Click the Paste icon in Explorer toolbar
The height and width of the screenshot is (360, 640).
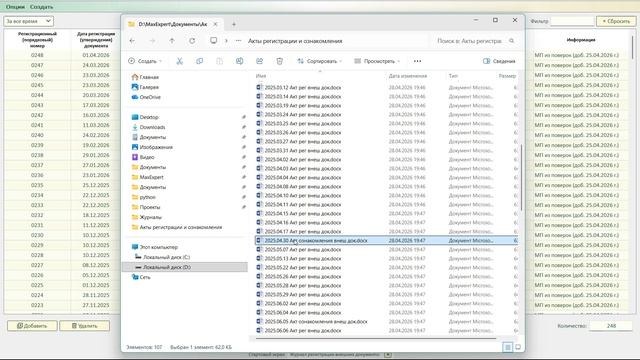point(220,61)
